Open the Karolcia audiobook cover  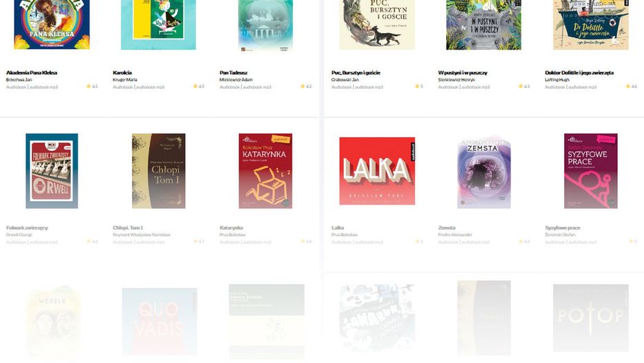(x=158, y=25)
